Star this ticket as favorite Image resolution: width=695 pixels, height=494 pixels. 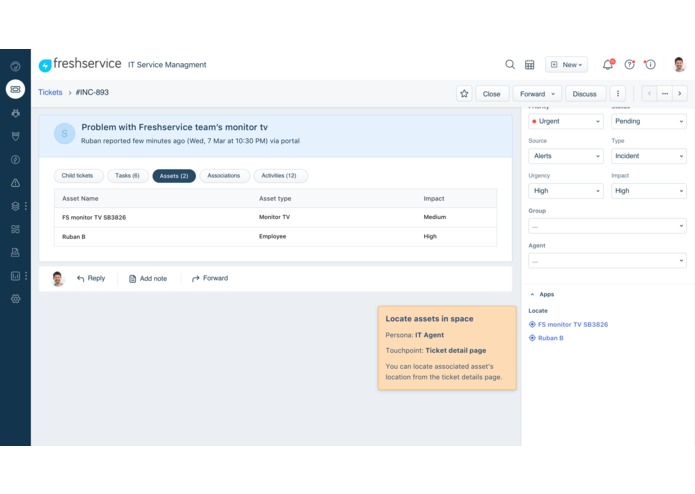(x=464, y=93)
